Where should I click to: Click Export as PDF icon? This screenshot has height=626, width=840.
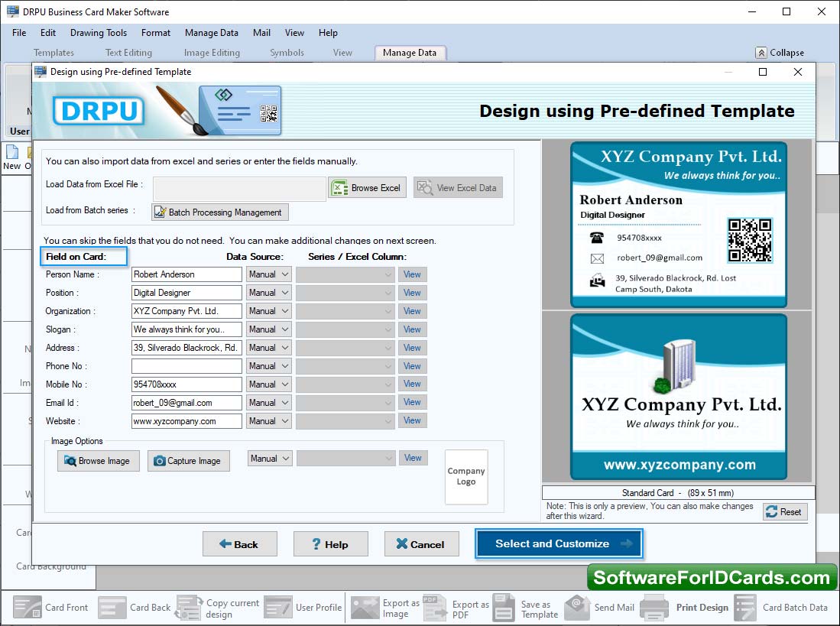point(434,608)
